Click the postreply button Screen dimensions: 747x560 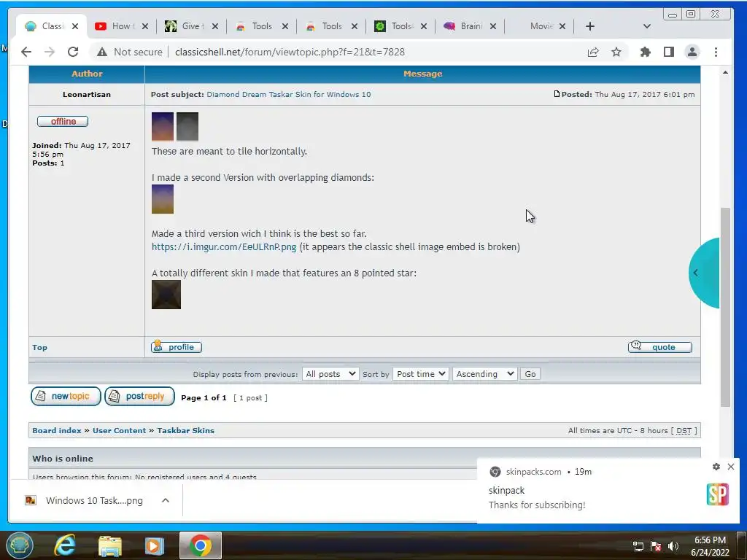coord(139,396)
